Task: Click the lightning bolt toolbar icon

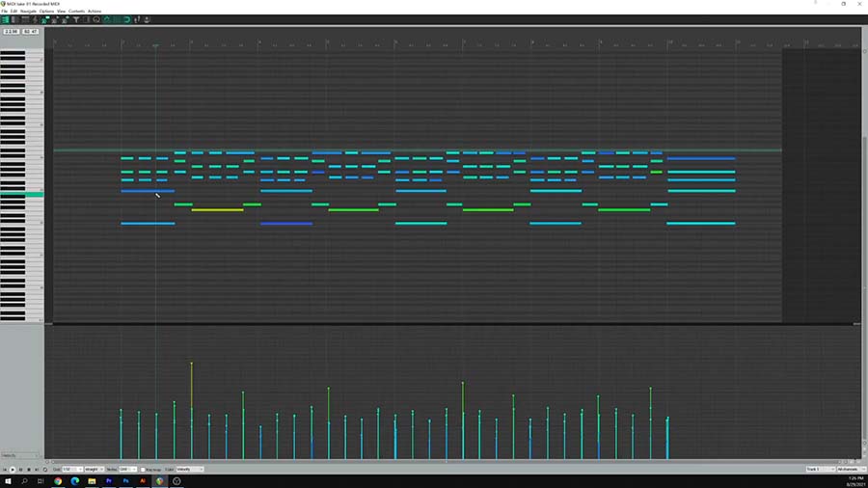Action: click(35, 19)
